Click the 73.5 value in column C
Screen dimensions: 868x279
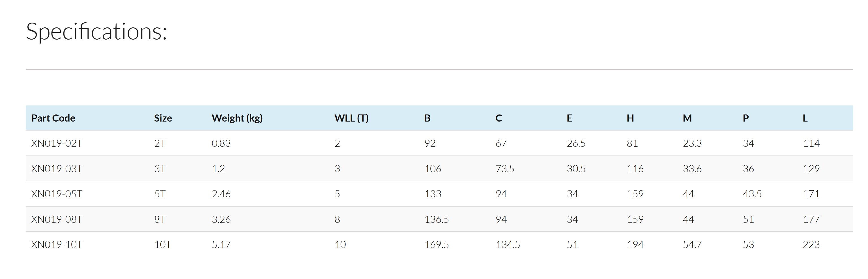click(x=505, y=168)
